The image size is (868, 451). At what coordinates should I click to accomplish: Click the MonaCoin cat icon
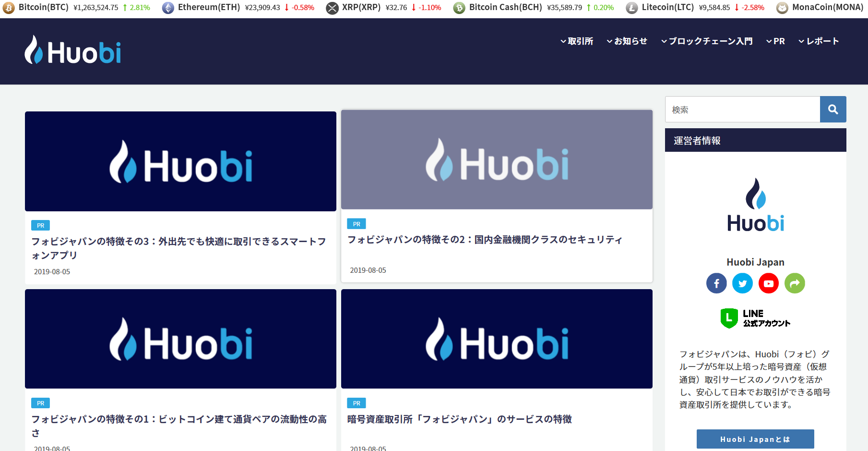782,8
